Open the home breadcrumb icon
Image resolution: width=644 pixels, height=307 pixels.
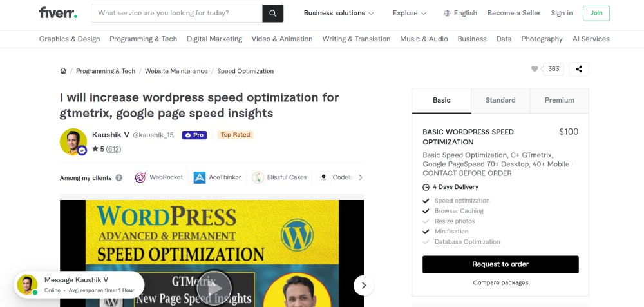pos(63,71)
